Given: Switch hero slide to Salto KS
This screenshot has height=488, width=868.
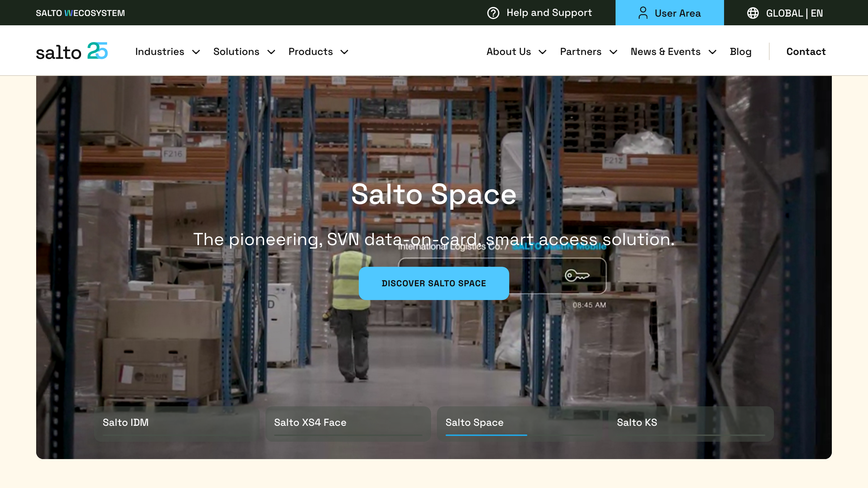Looking at the screenshot, I should 691,424.
